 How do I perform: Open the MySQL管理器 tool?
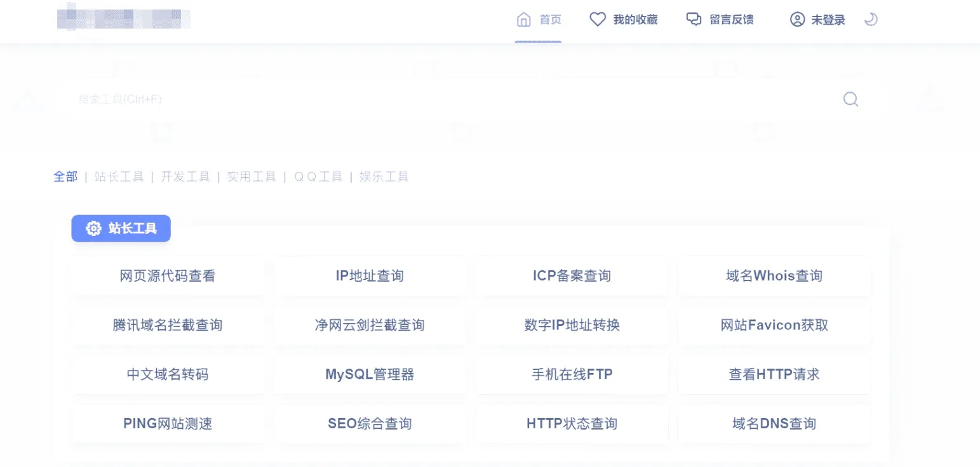click(370, 374)
